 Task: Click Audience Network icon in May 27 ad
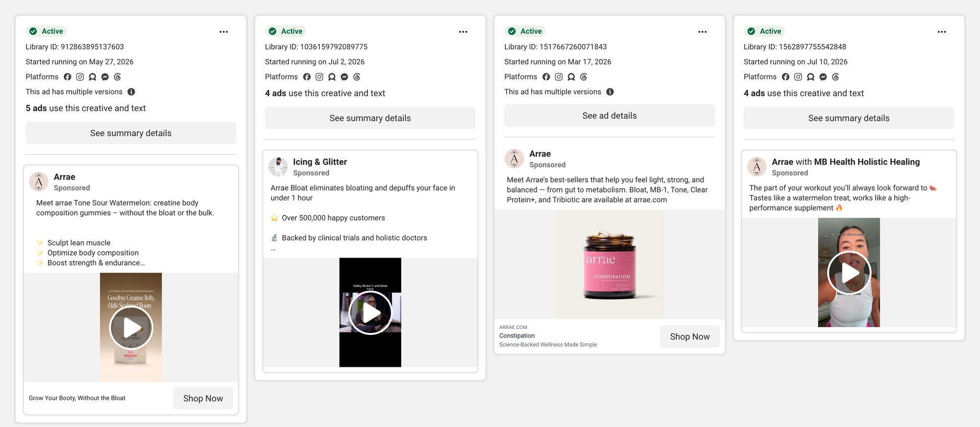click(93, 77)
